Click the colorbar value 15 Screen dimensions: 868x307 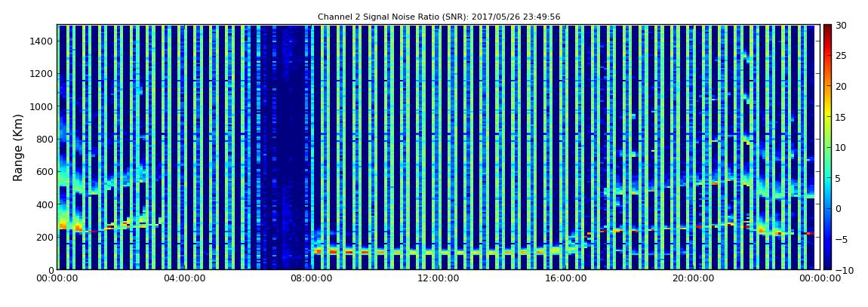842,117
